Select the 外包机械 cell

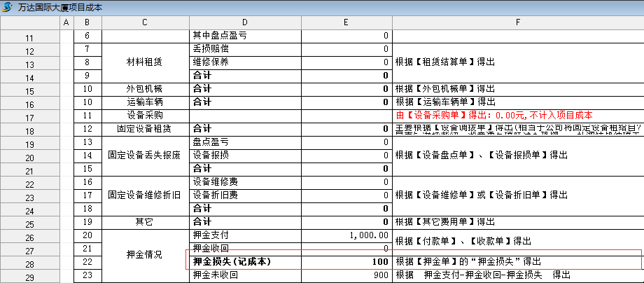click(x=145, y=88)
